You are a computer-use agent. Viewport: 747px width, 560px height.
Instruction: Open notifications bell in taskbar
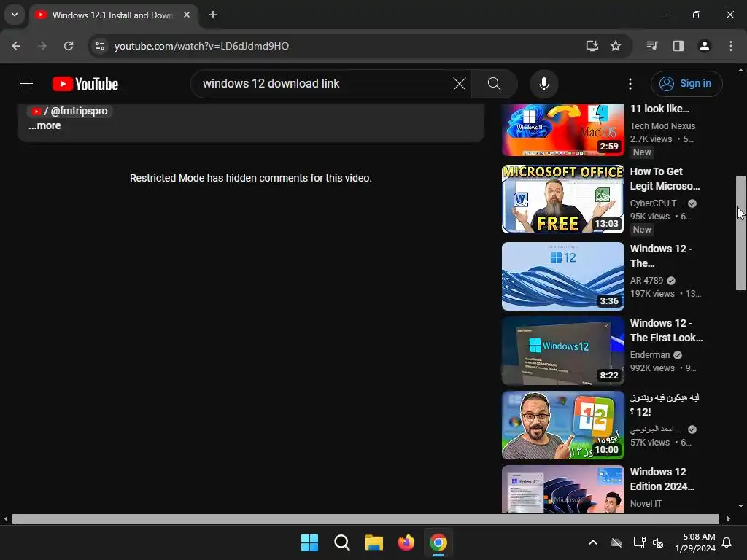tap(727, 542)
